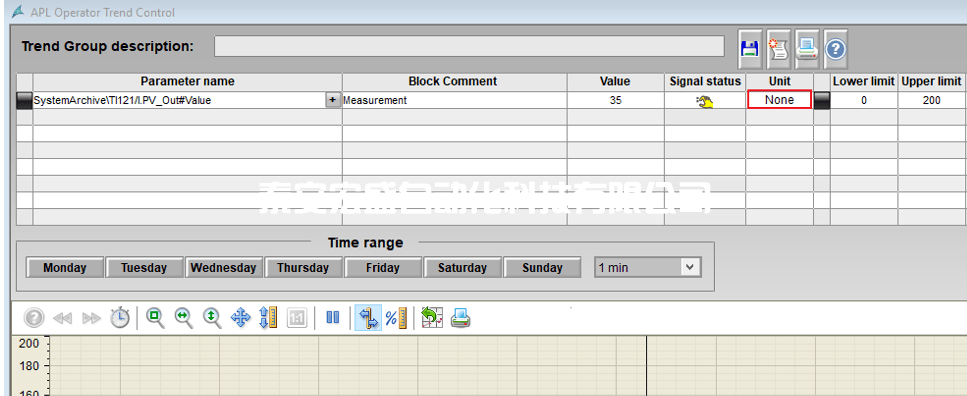Click the save trend group floppy icon
The image size is (967, 396).
(750, 49)
